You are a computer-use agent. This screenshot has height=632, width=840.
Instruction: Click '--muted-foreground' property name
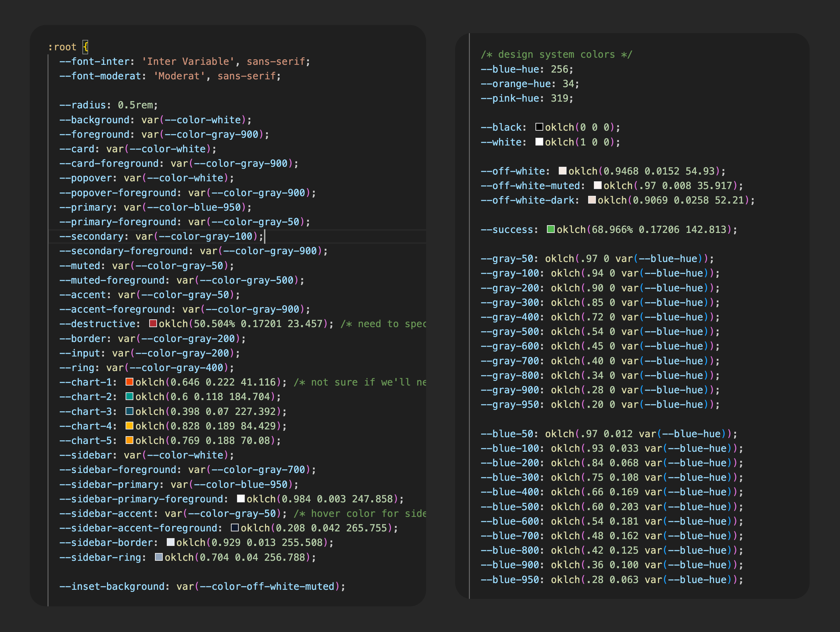coord(112,280)
